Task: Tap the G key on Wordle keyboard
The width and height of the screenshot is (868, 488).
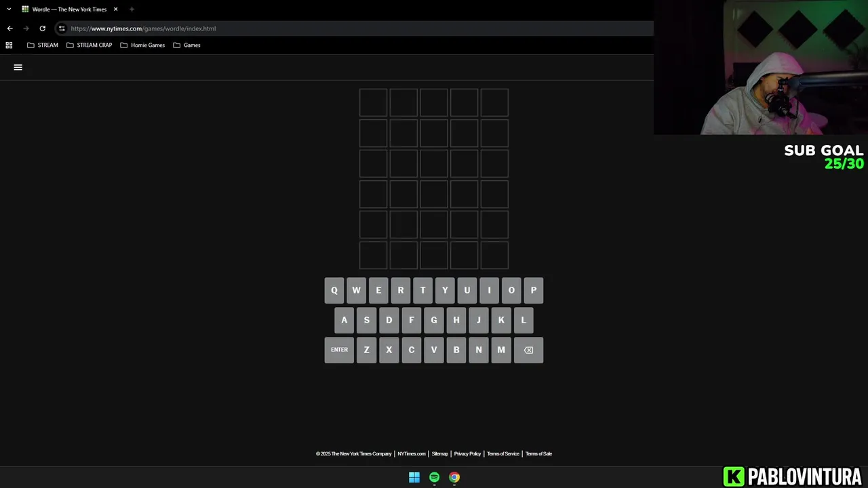Action: 434,320
